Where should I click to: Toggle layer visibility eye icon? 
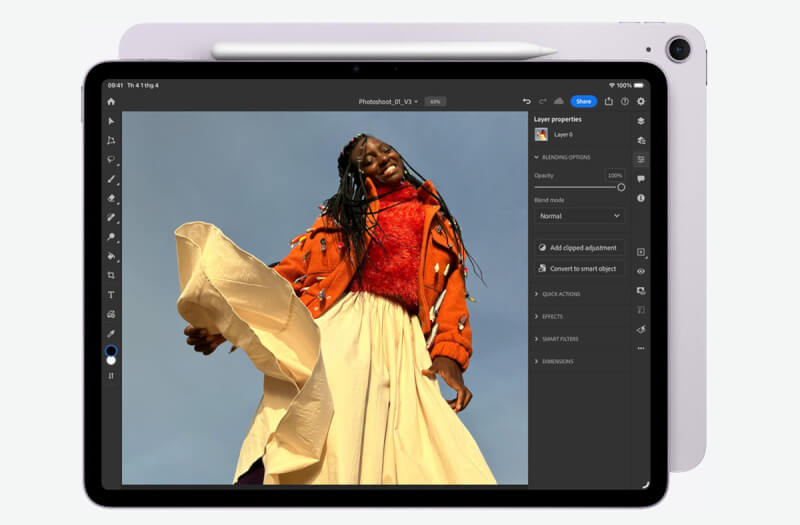tap(641, 271)
